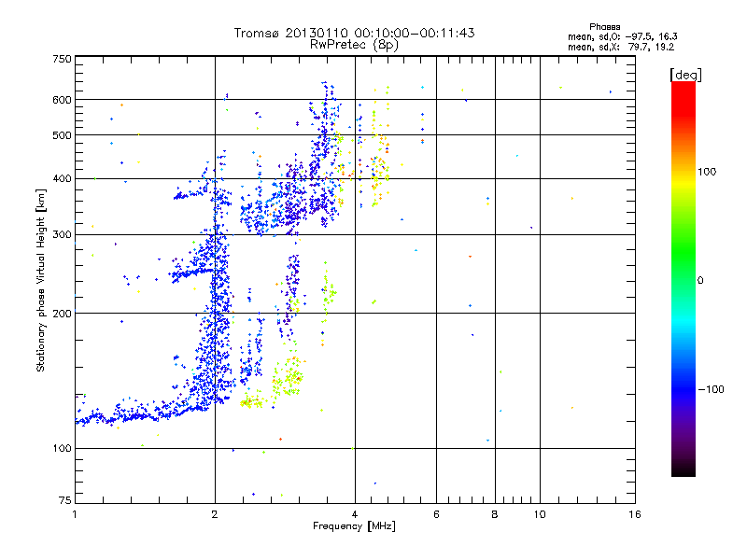
Task: Click the green section of the color bar
Action: tap(684, 252)
